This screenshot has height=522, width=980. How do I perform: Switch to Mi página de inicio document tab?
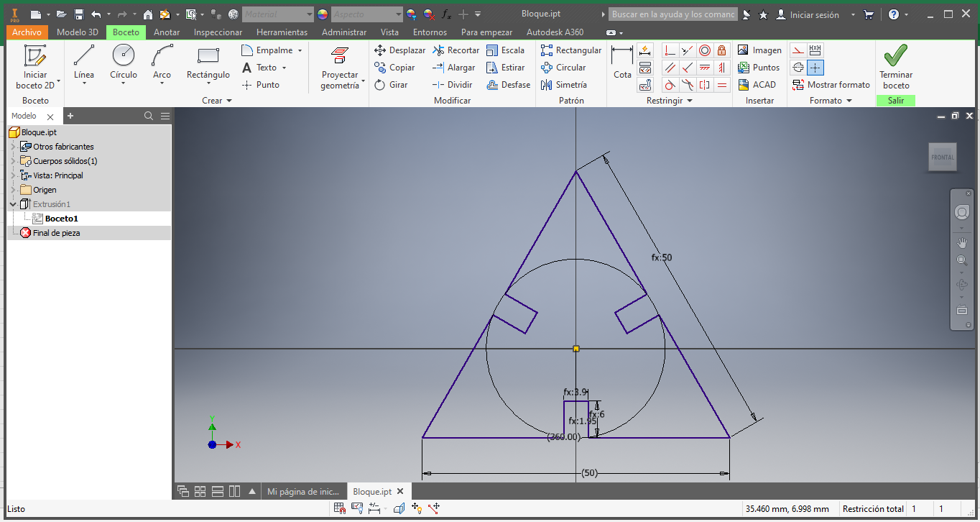302,492
